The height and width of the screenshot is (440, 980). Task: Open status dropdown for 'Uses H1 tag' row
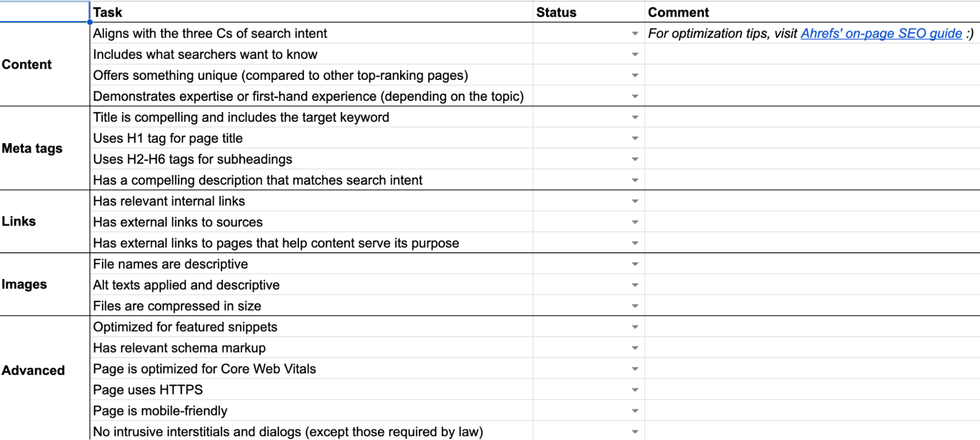(x=635, y=138)
